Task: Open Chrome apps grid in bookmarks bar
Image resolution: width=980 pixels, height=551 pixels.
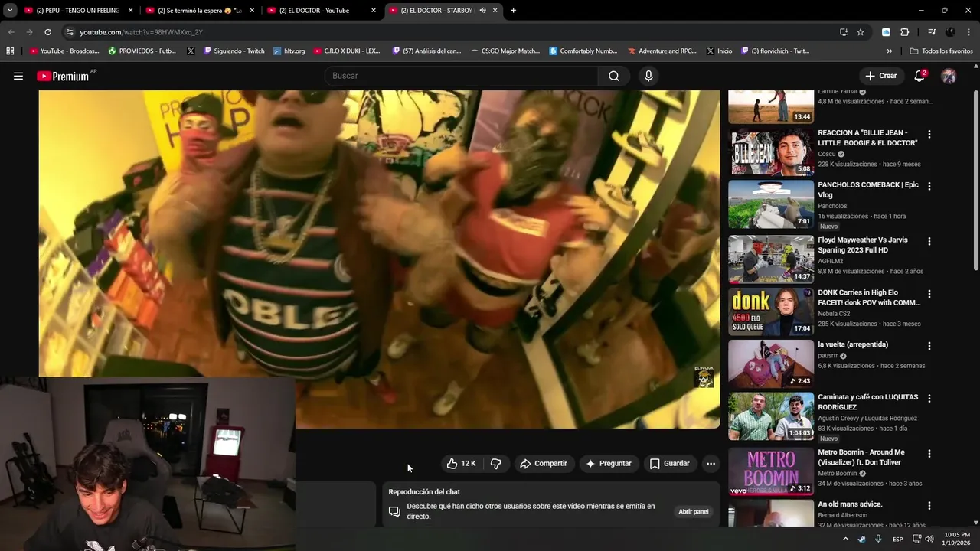Action: pos(10,51)
